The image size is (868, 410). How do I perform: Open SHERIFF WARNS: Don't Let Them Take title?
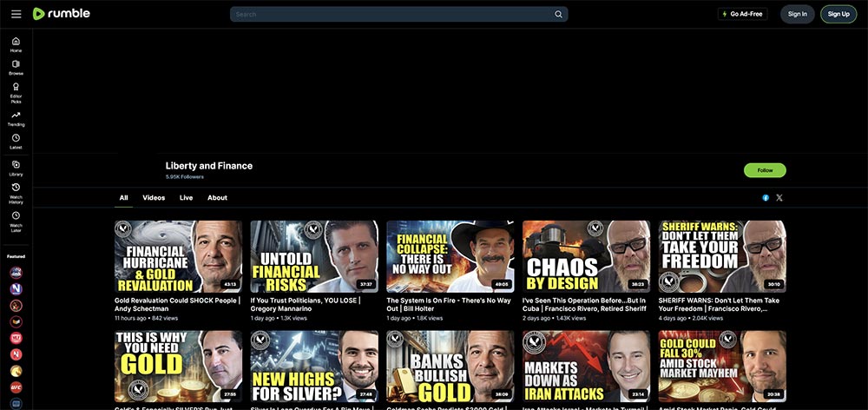tap(720, 304)
